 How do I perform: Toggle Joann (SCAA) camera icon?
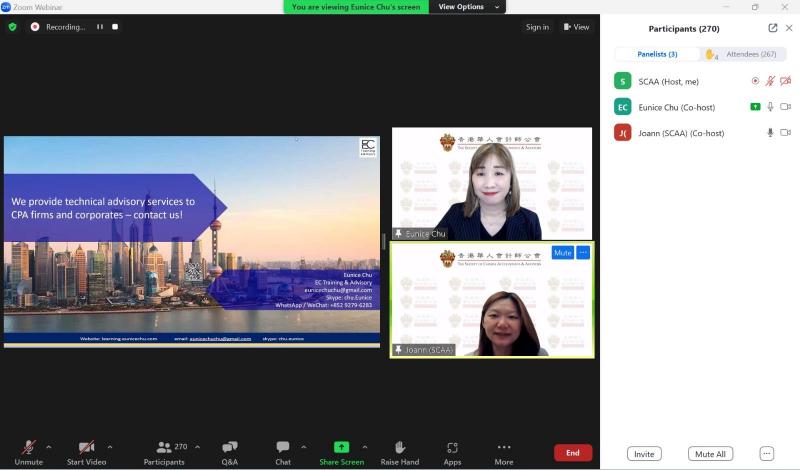click(x=786, y=133)
